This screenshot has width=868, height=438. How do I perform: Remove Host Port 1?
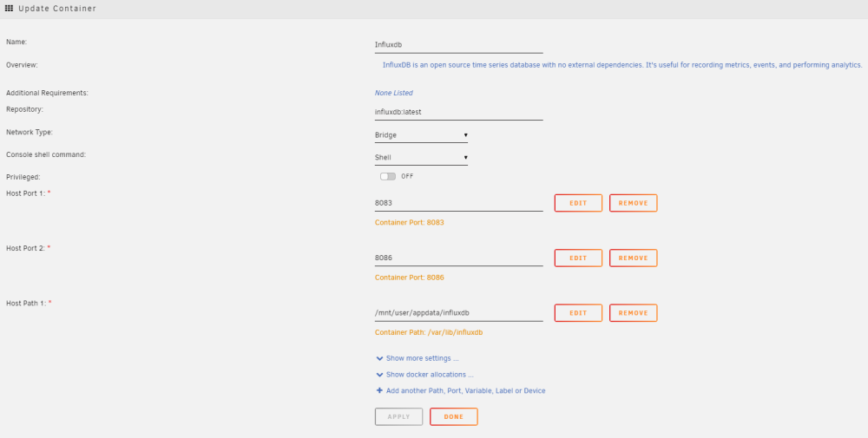click(634, 203)
